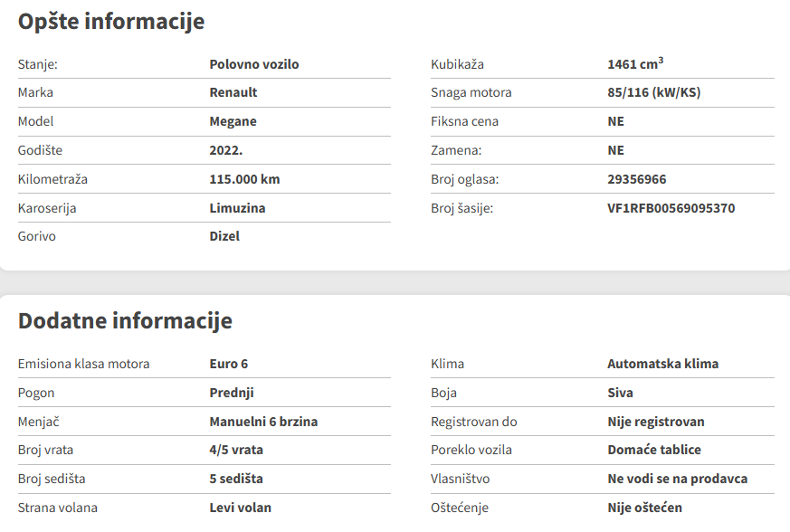Screen dimensions: 790x532
Task: Select the value 'Nije oštećen'
Action: 645,508
